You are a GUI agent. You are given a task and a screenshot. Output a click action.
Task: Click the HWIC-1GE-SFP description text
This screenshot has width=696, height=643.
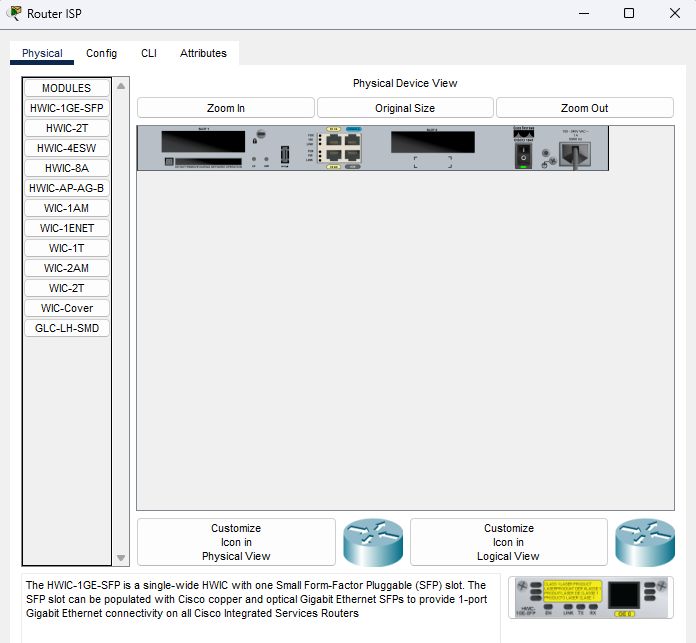257,599
